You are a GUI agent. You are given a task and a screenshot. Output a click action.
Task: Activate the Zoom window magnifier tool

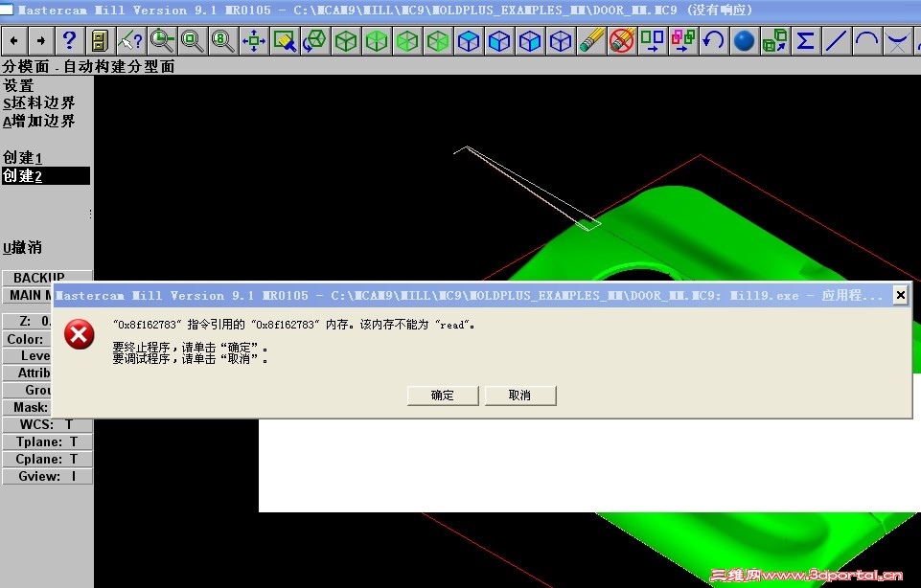(161, 40)
